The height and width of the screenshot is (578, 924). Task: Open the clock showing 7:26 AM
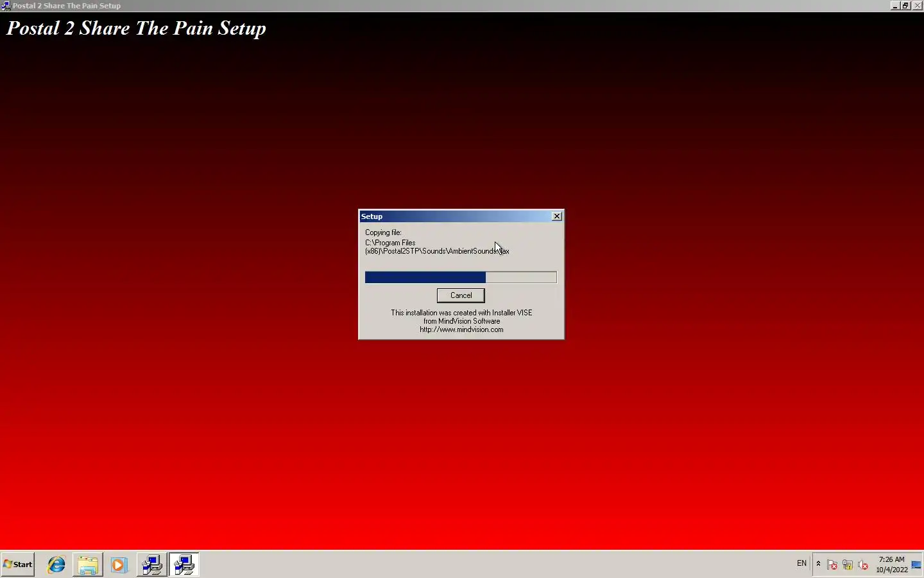891,565
